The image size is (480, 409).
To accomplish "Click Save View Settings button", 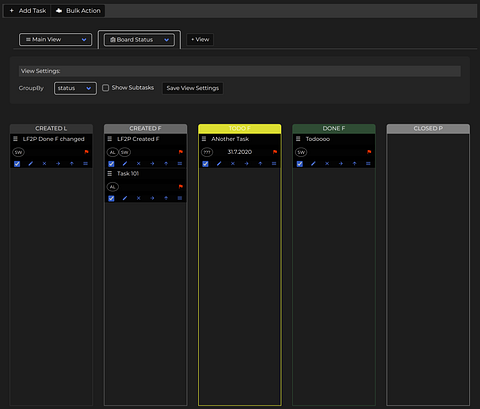I will (x=193, y=88).
